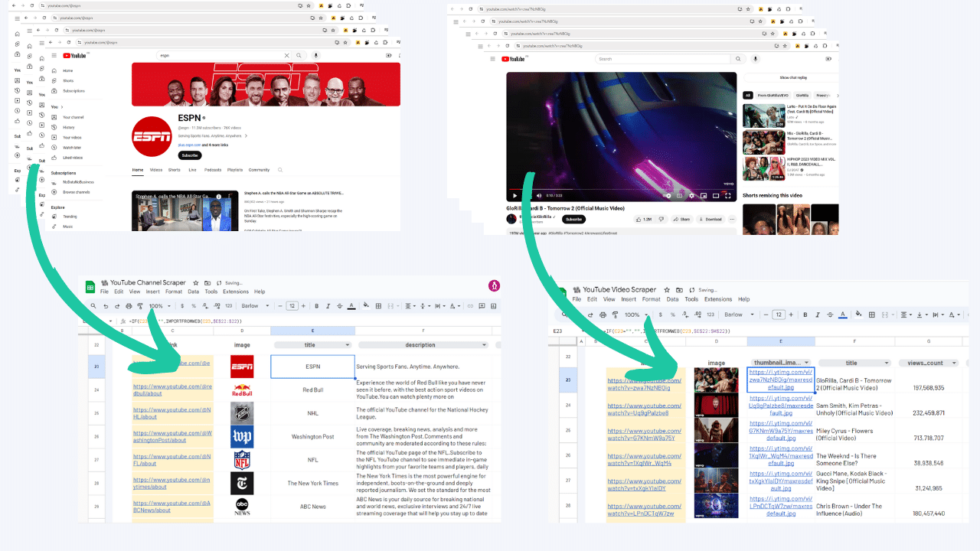Viewport: 980px width, 551px height.
Task: Subscribe to the ESPN channel
Action: [x=190, y=155]
